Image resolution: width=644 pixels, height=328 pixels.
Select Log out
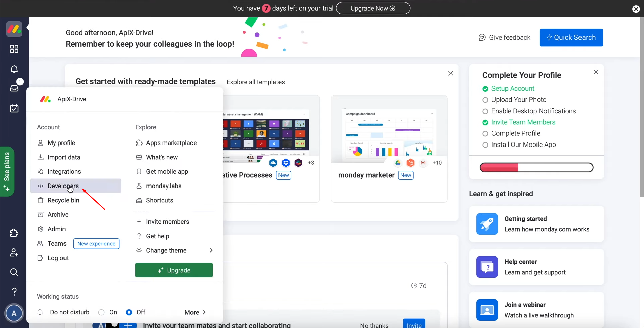tap(75, 258)
